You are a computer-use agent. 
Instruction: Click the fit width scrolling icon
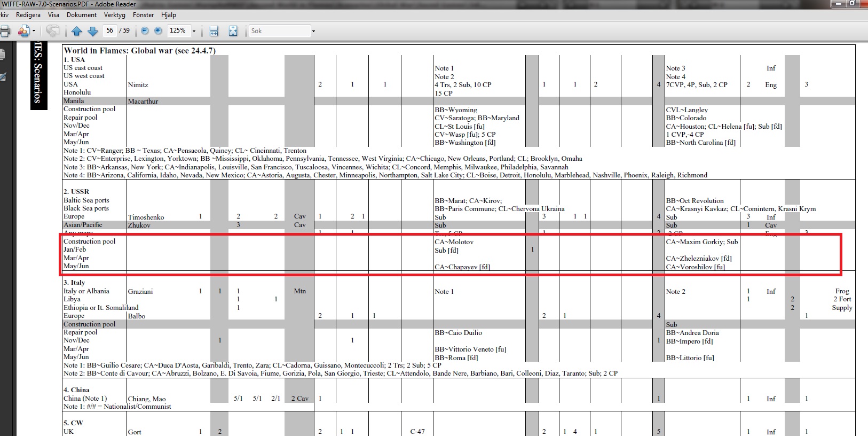pos(214,31)
